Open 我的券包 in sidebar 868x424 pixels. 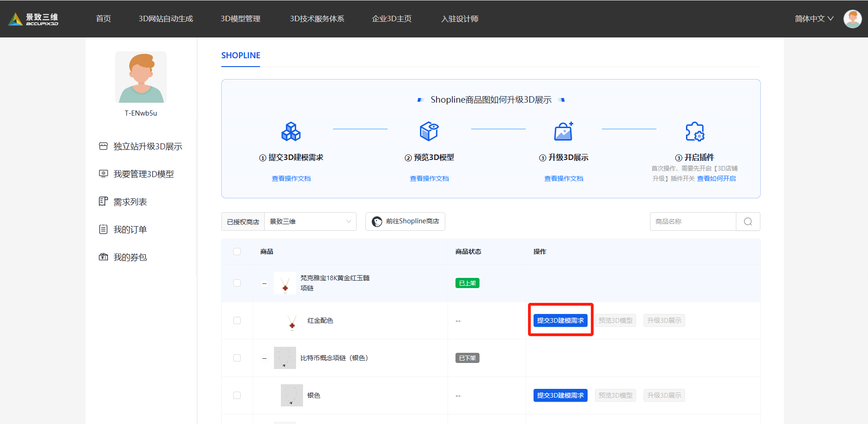coord(130,258)
